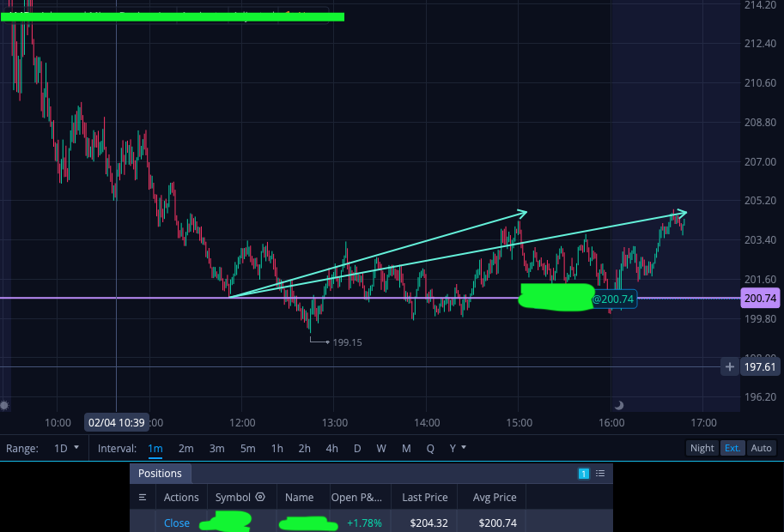Click the blue position count badge
Screen dimensions: 784x532
(584, 474)
